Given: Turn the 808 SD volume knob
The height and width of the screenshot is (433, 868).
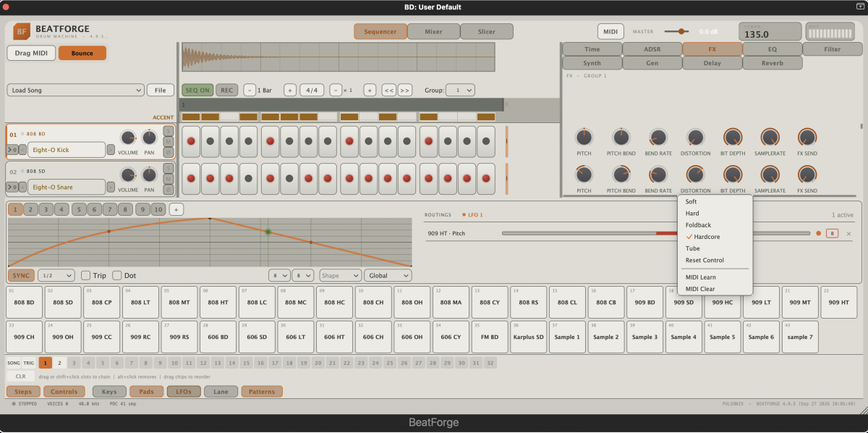Looking at the screenshot, I should [128, 175].
